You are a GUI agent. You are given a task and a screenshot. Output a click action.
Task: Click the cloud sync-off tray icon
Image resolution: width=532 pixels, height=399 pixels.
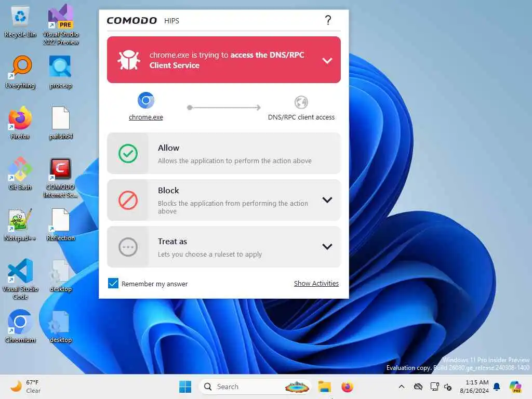tap(418, 387)
